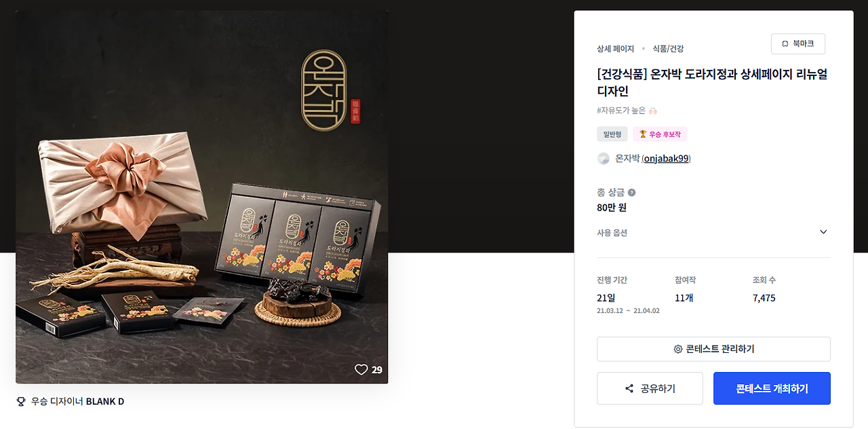This screenshot has width=868, height=429.
Task: Open the 도라지정과 product image
Action: 202,197
